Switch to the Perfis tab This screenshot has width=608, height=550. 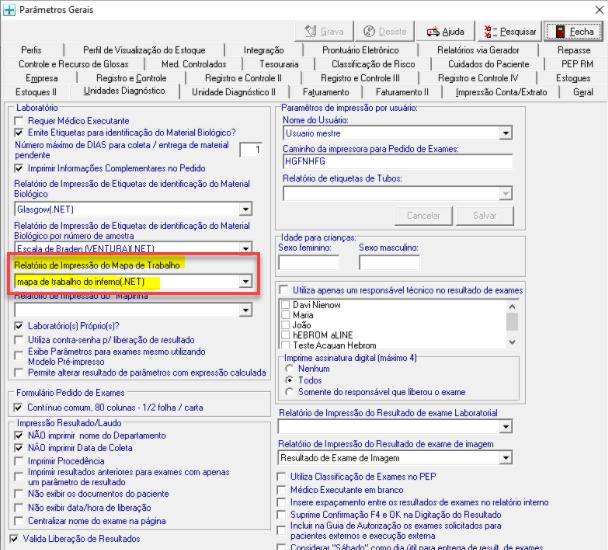pyautogui.click(x=31, y=50)
